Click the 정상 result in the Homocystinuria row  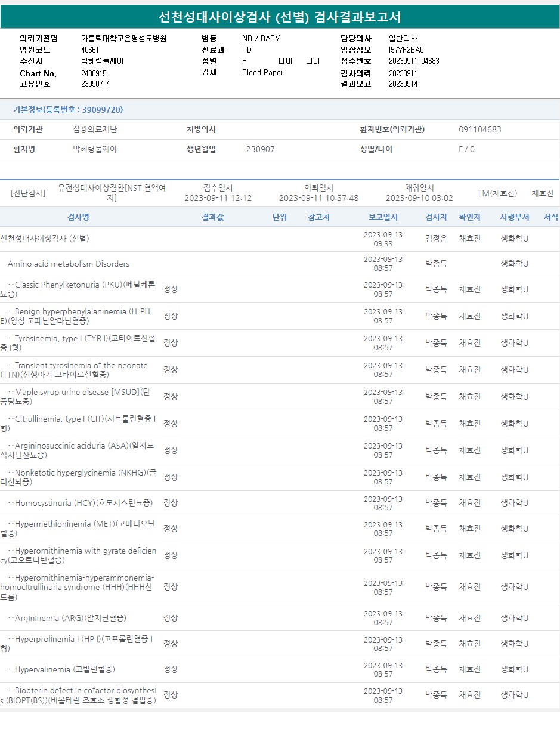coord(171,503)
